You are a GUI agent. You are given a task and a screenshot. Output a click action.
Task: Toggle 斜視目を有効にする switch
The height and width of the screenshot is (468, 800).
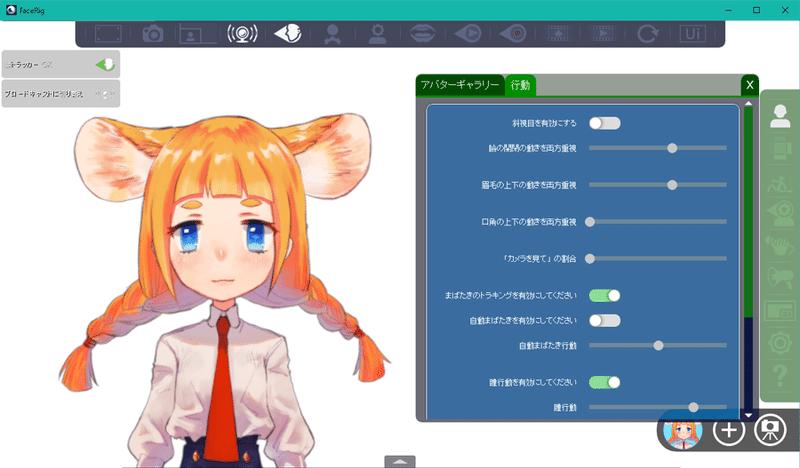point(605,123)
